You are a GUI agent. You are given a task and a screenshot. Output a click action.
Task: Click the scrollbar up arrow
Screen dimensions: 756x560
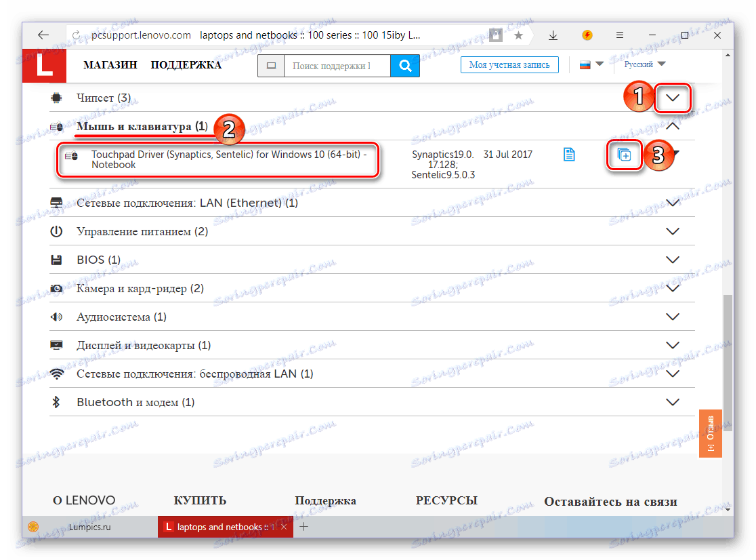728,56
